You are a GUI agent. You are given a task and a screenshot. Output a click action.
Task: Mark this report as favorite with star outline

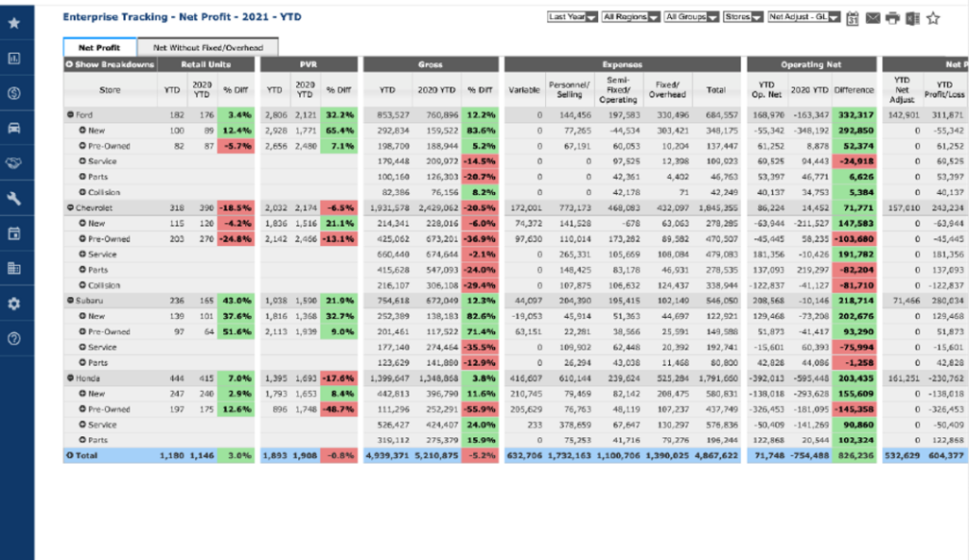(933, 19)
